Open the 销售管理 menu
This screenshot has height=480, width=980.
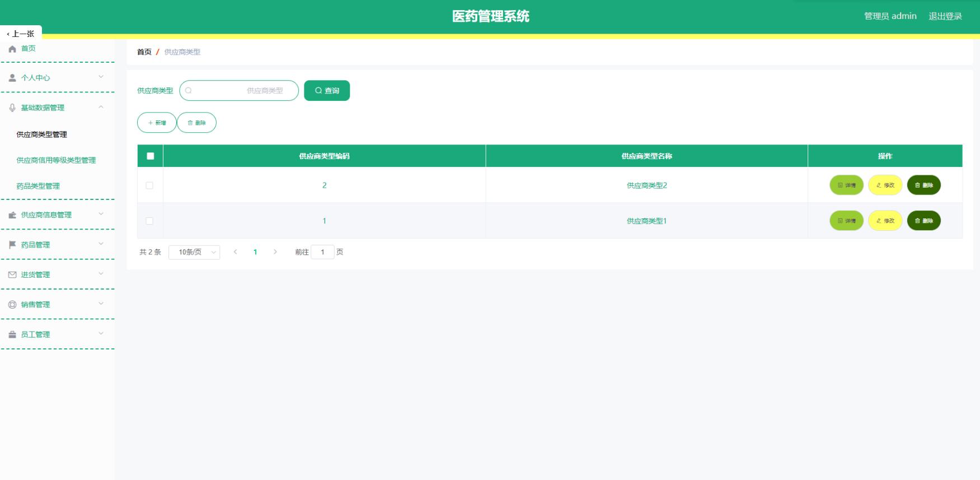click(x=57, y=305)
